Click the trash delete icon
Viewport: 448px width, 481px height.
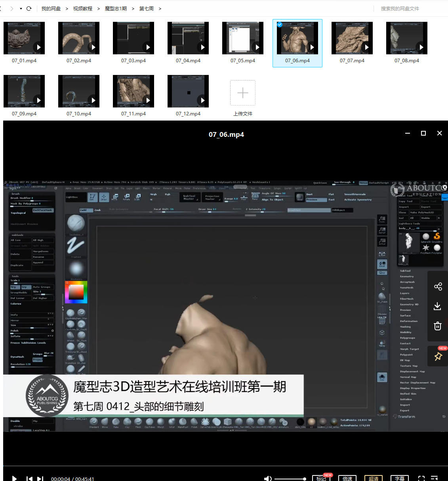(x=437, y=326)
